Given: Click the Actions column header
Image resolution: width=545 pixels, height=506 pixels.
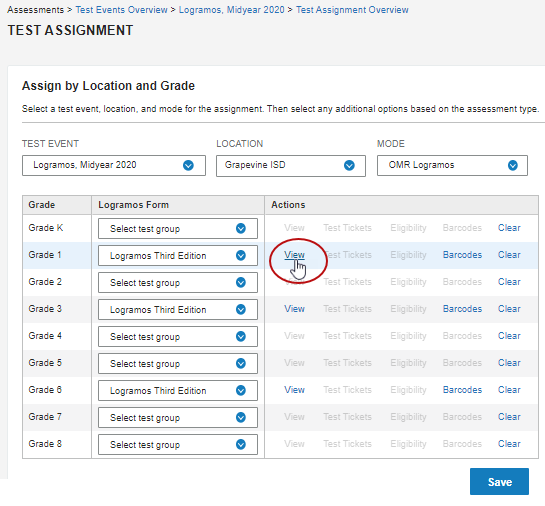Looking at the screenshot, I should coord(288,205).
